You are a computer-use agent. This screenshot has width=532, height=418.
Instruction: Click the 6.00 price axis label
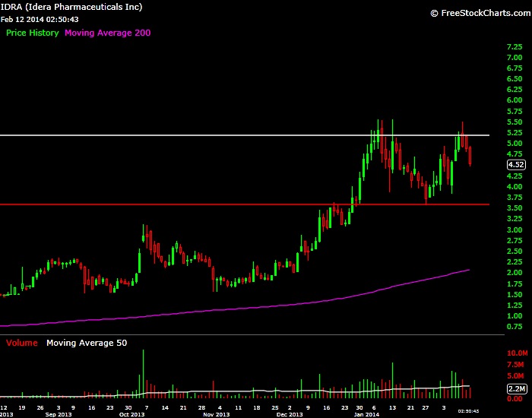click(x=515, y=100)
